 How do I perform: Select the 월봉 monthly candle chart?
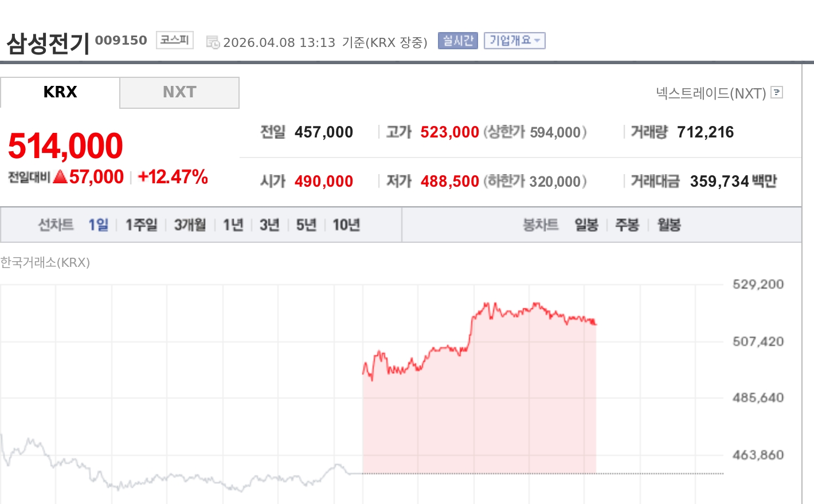click(668, 225)
